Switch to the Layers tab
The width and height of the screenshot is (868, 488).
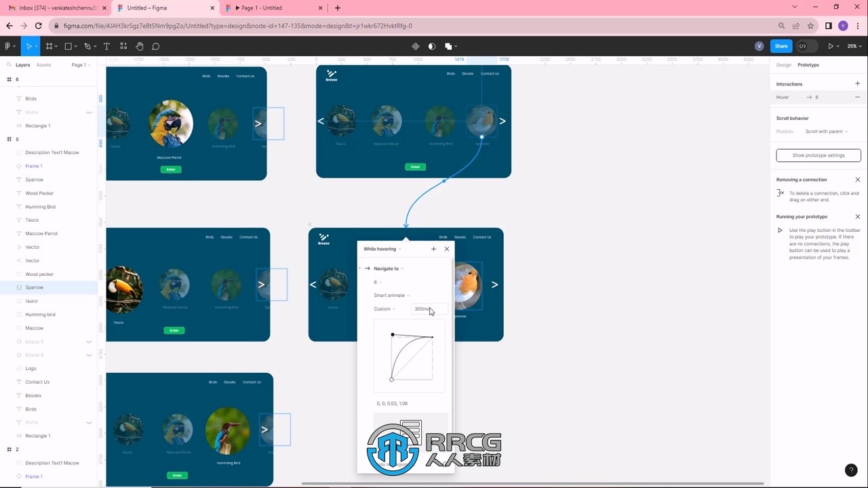[x=22, y=65]
